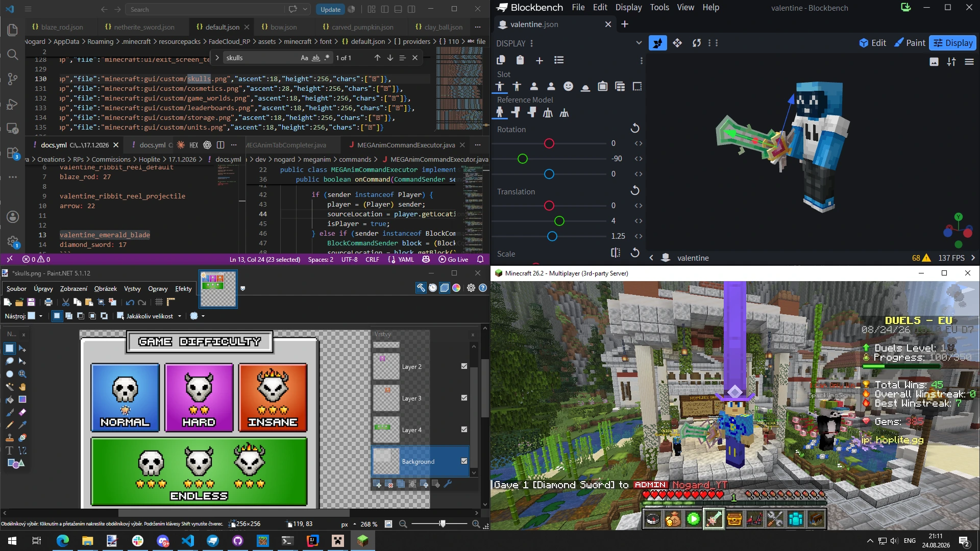Viewport: 980px width, 551px height.
Task: Open VS Code Copilot chat dropdown arrow
Action: (305, 9)
